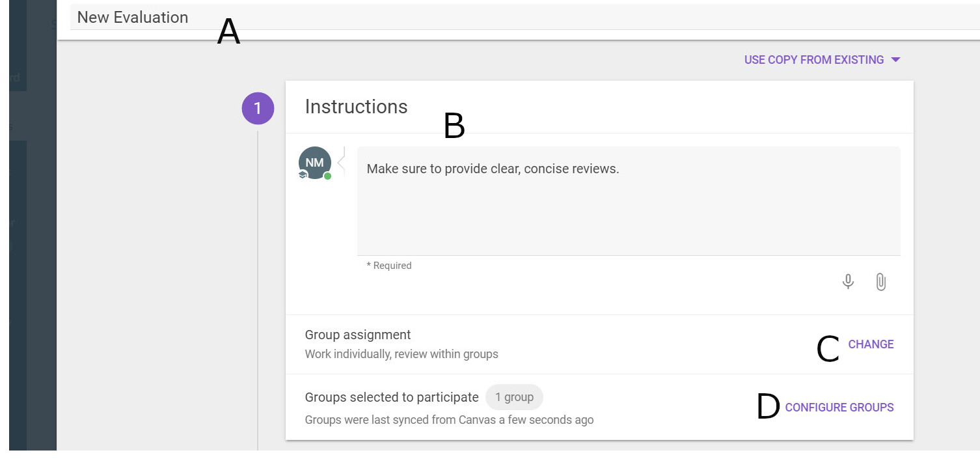Viewport: 980px width, 472px height.
Task: Click the "* Required" helper text
Action: 389,266
